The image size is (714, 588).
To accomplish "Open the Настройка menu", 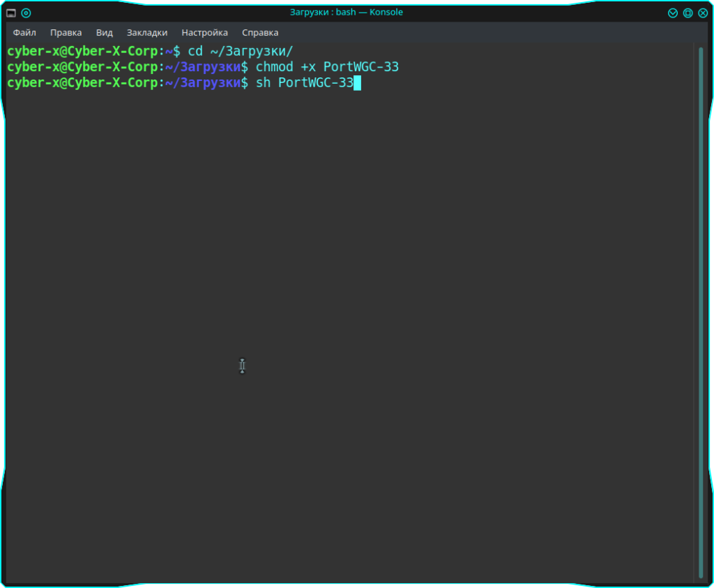I will [x=204, y=33].
